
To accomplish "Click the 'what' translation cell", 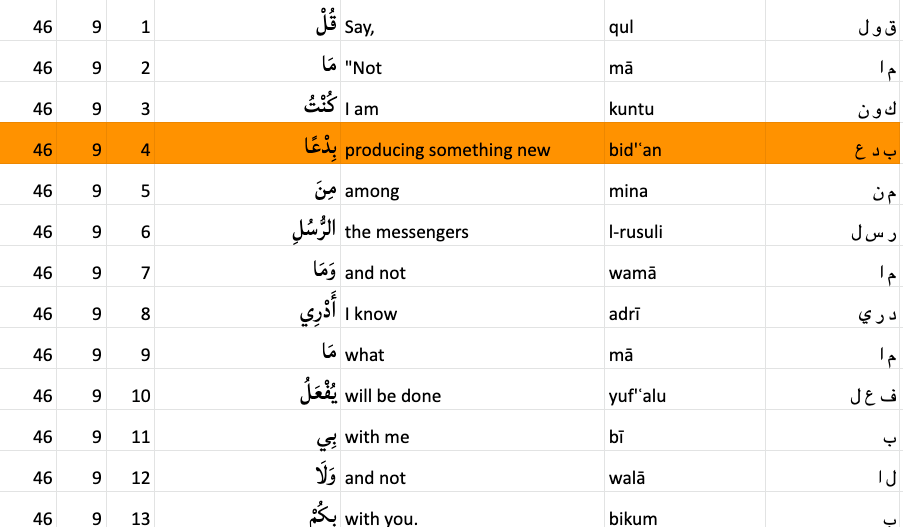I will click(x=364, y=355).
